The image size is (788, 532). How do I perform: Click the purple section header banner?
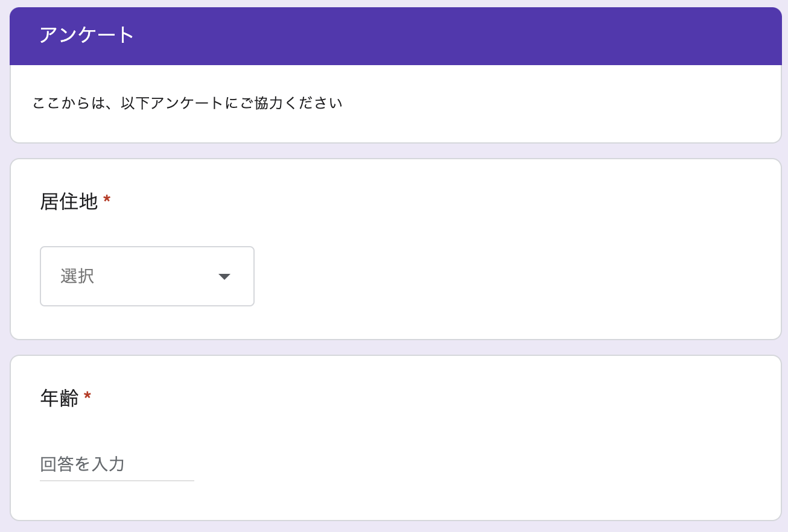point(396,36)
